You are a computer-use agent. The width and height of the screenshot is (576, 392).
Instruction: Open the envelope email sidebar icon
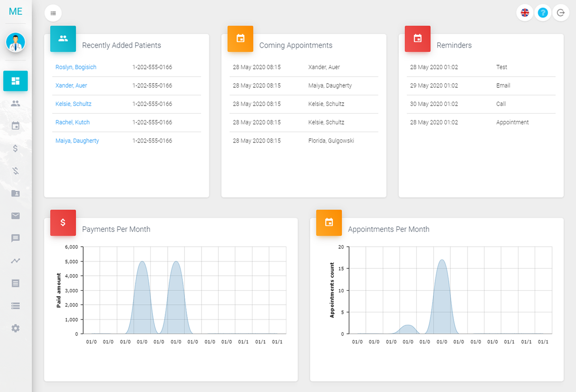(15, 216)
